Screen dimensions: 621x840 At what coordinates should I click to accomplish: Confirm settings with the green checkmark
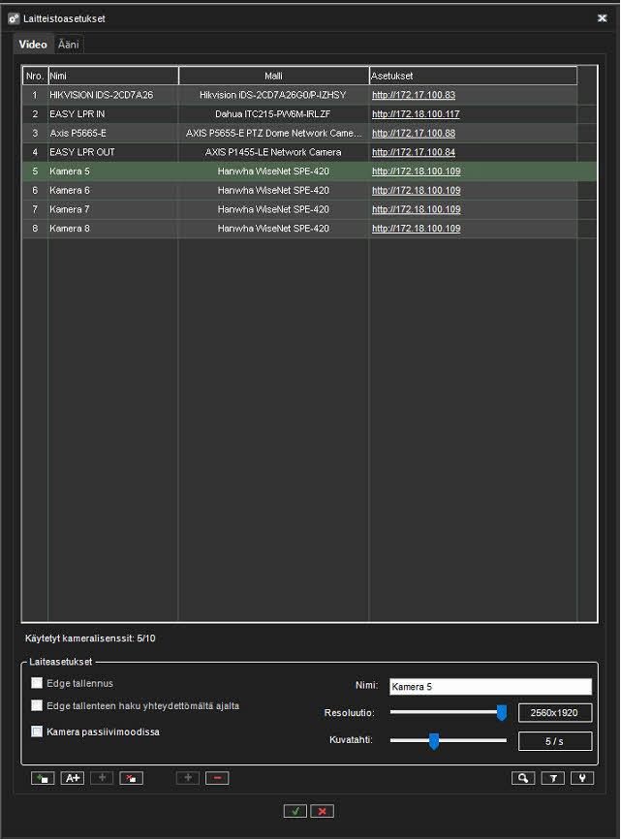click(295, 811)
